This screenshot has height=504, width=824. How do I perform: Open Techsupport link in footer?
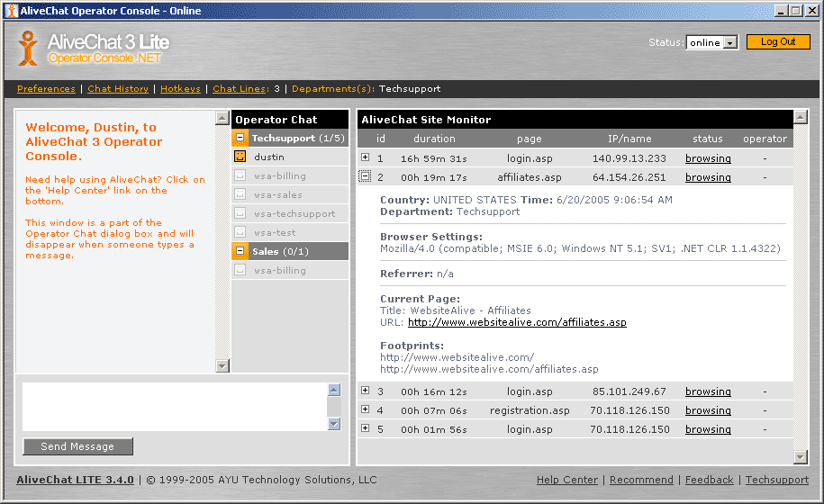(776, 480)
